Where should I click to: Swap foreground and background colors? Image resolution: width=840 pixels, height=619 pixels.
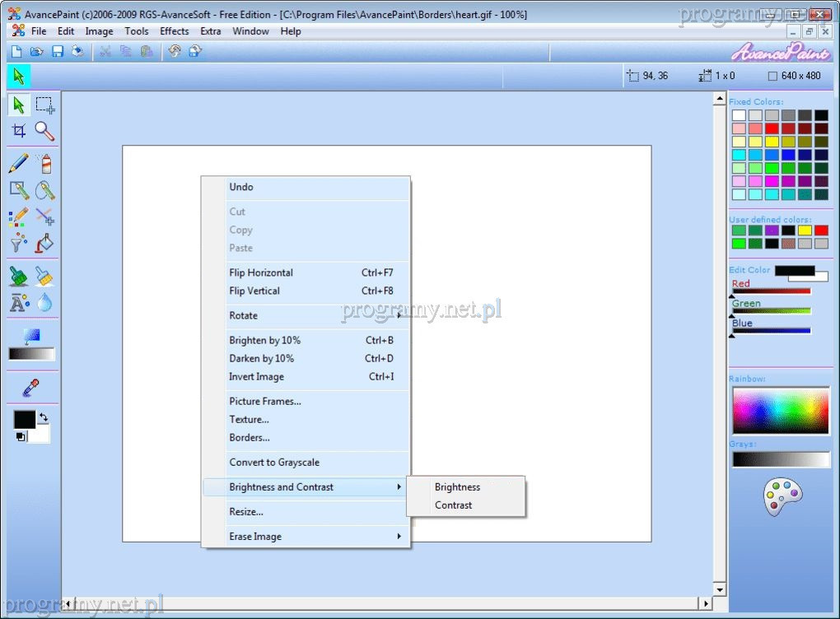44,417
